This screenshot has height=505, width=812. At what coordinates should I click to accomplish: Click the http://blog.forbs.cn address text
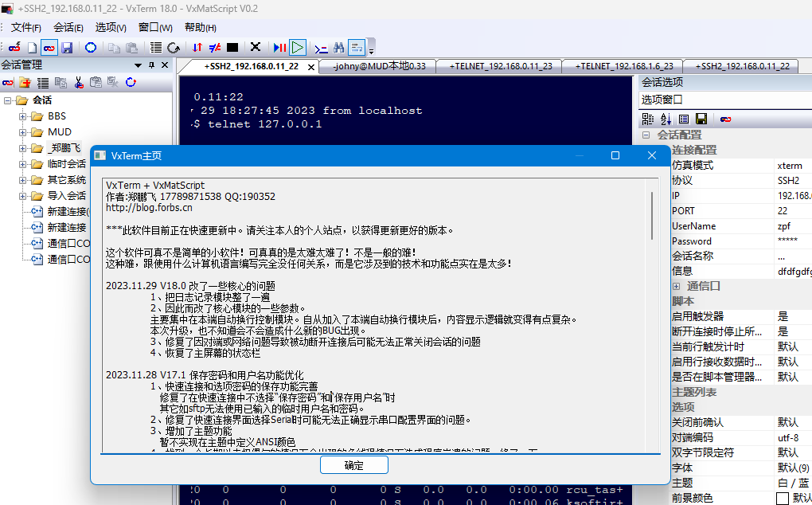click(149, 208)
